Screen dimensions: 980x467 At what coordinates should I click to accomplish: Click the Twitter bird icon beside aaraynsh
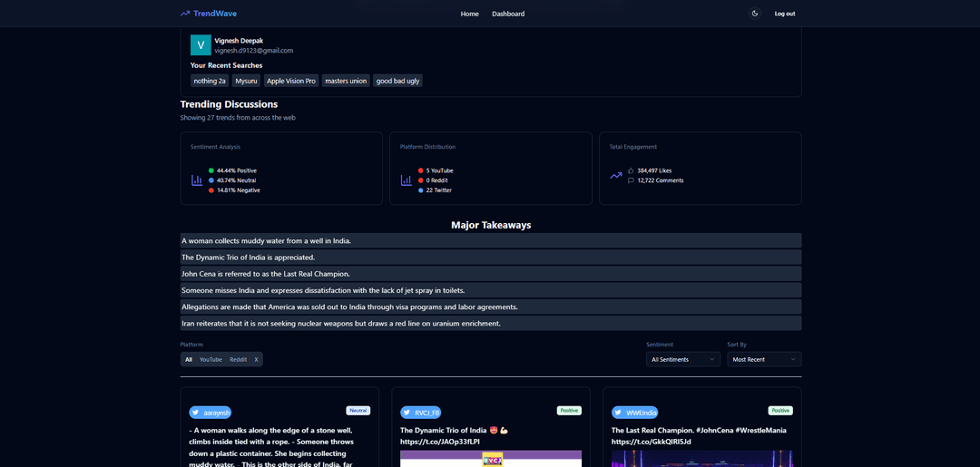point(196,413)
